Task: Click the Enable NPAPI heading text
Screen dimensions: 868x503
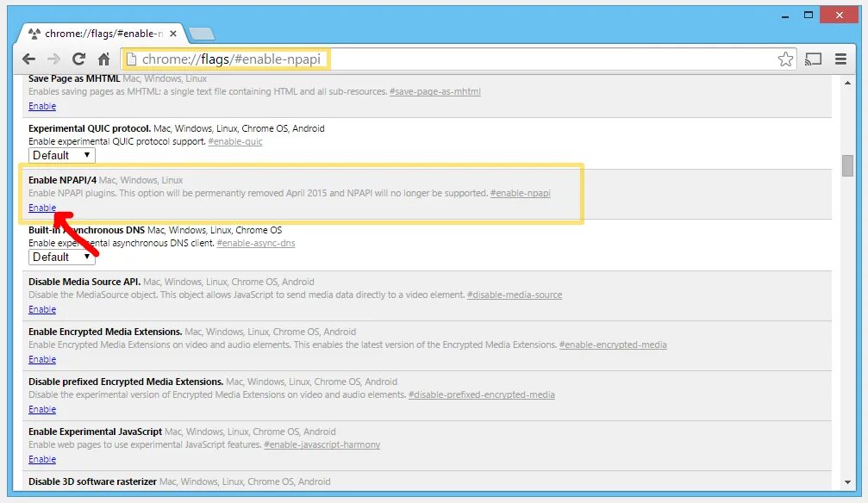Action: 63,180
